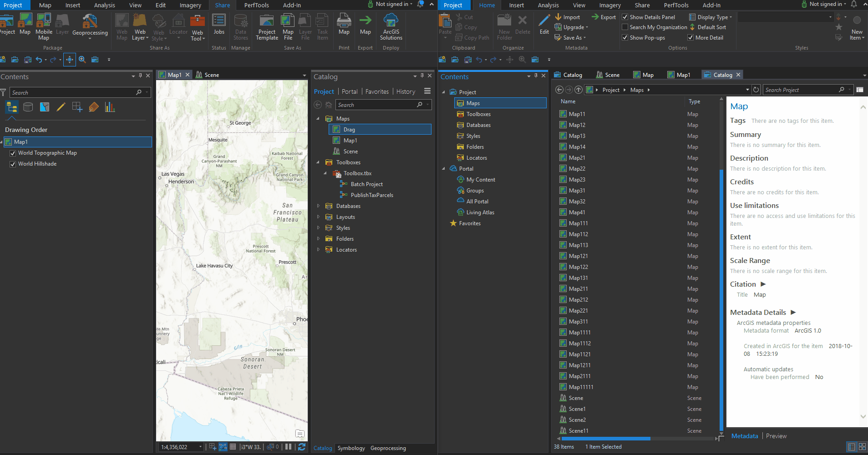Uncheck More Detail option
Screen dimensions: 868x455
click(690, 38)
